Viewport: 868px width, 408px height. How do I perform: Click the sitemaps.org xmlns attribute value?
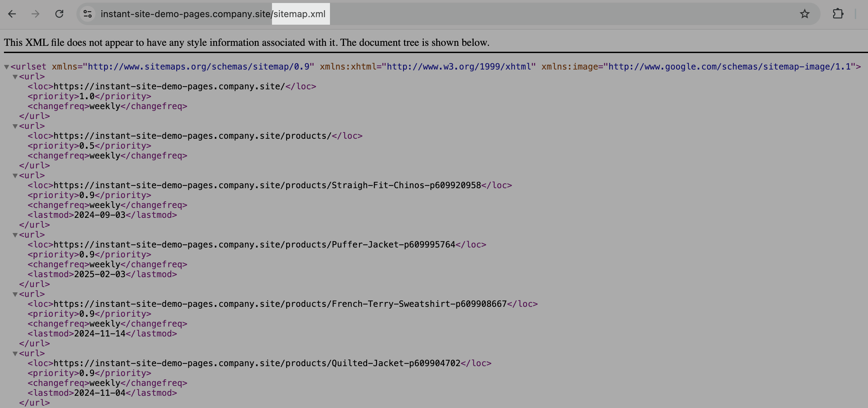pyautogui.click(x=199, y=67)
